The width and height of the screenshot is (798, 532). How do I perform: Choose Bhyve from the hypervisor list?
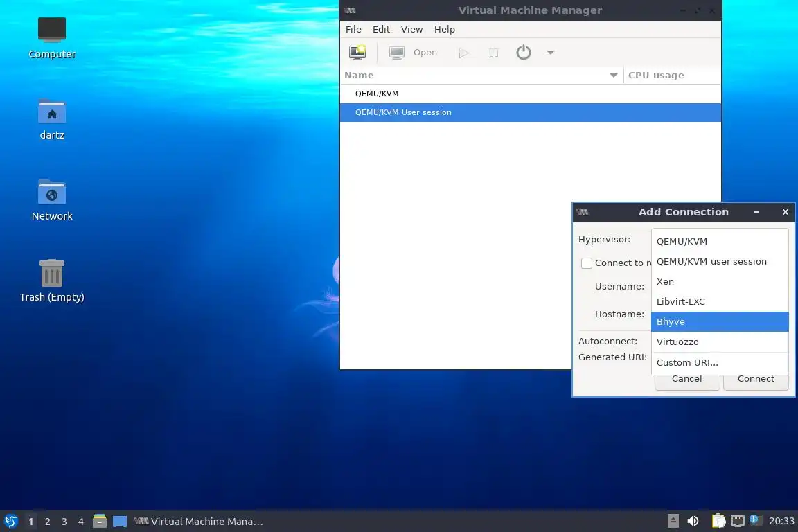coord(720,321)
